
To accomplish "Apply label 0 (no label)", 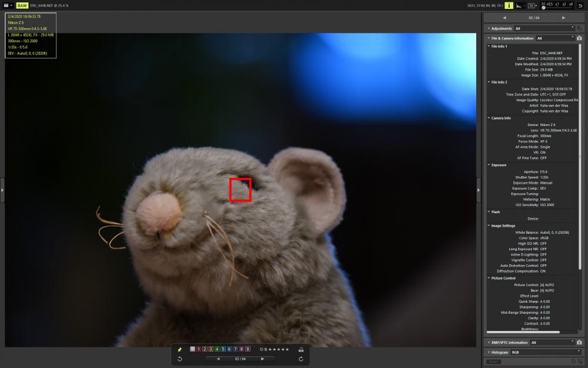I will [192, 349].
